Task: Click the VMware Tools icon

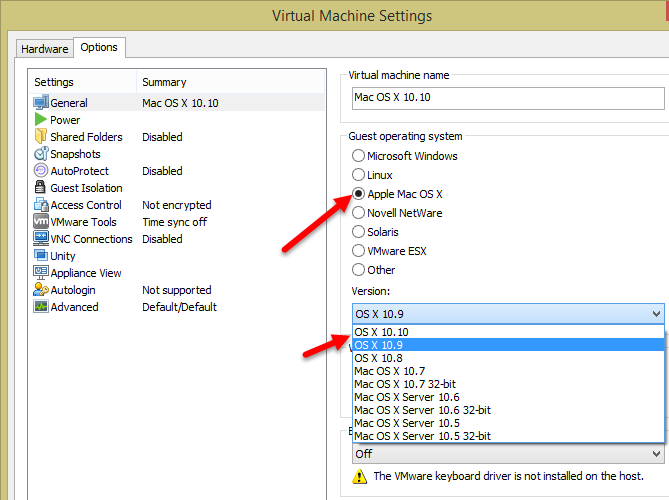Action: tap(41, 222)
